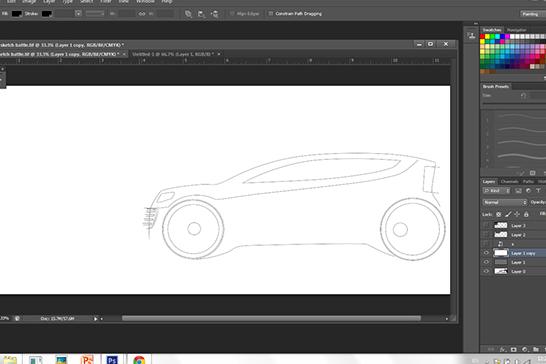
Task: Open the Path arrangement icon
Action: point(215,14)
